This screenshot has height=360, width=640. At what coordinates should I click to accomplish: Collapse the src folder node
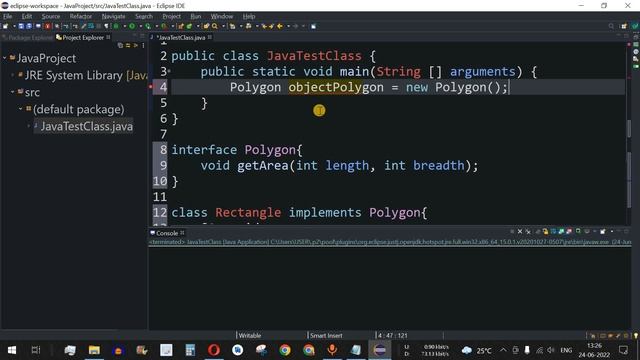(13, 92)
